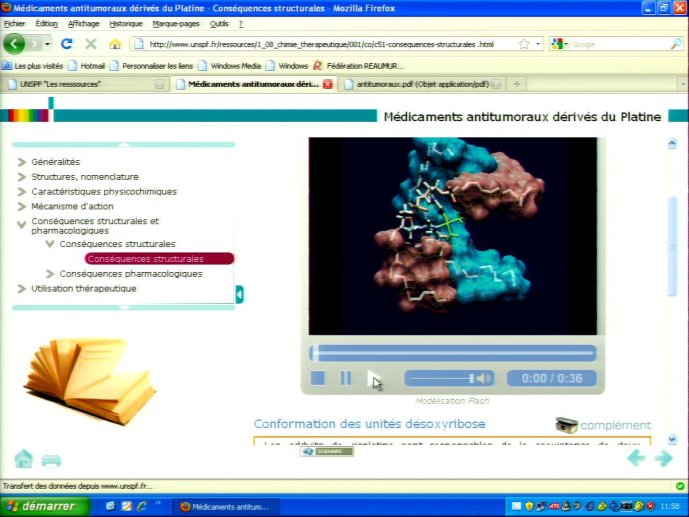Go to previous page arrow
Image resolution: width=689 pixels, height=517 pixels.
click(x=636, y=458)
